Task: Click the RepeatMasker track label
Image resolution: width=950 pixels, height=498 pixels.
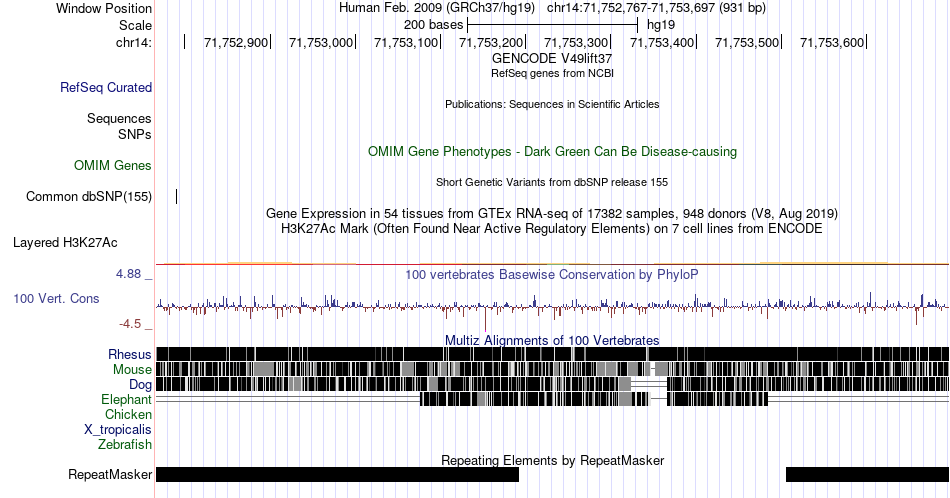Action: tap(110, 474)
